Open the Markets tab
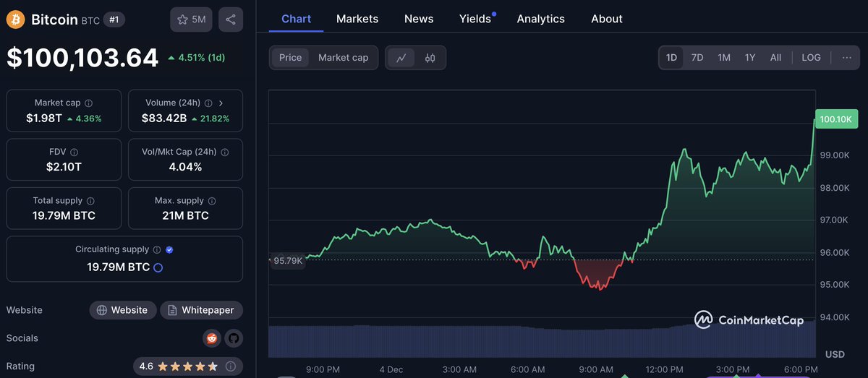 pyautogui.click(x=357, y=19)
